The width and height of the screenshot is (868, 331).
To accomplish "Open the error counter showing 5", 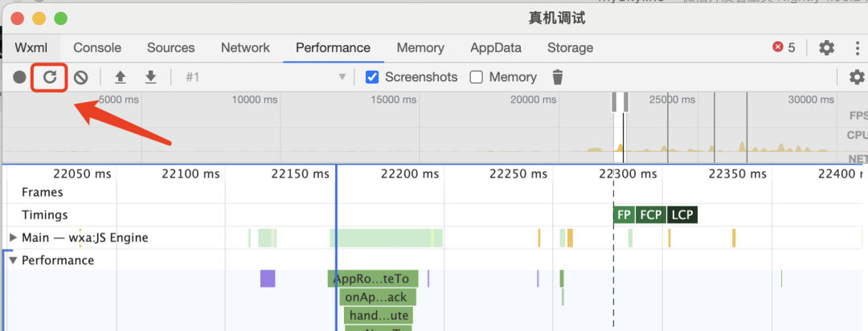I will 784,47.
